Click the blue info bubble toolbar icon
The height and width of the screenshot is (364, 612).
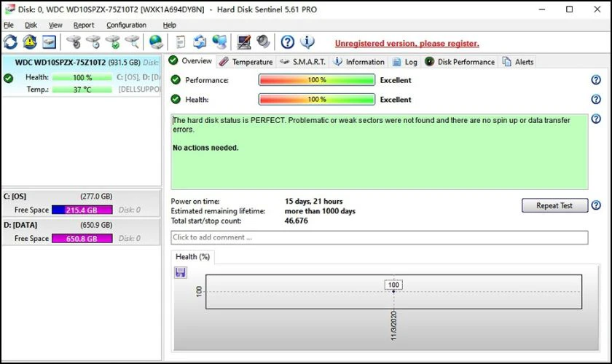pos(307,41)
